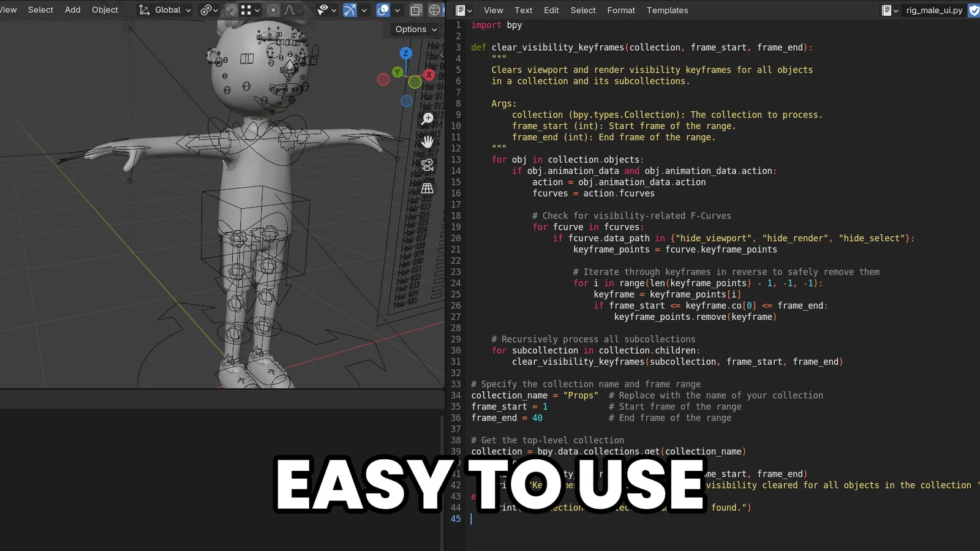This screenshot has height=551, width=980.
Task: Click the blue Z axis on the navigation gizmo
Action: click(405, 53)
